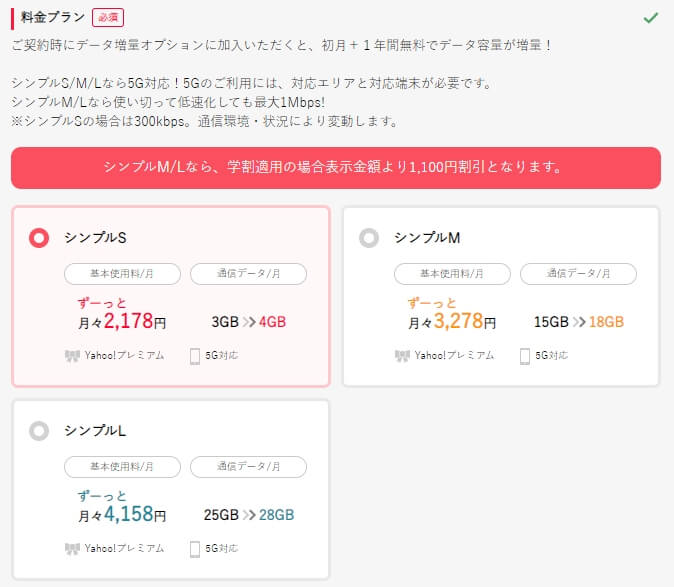Select the シンプルL plan radio button
The image size is (674, 587).
[39, 431]
